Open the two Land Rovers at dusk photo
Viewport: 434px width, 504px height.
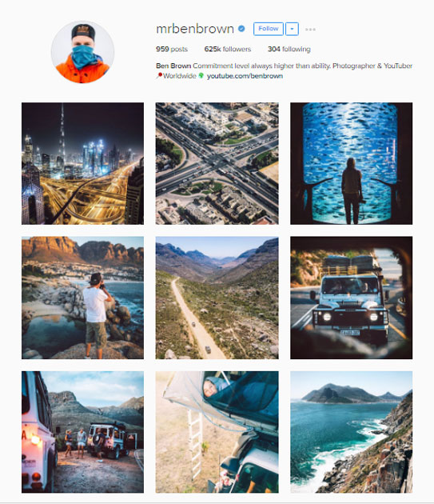[82, 432]
